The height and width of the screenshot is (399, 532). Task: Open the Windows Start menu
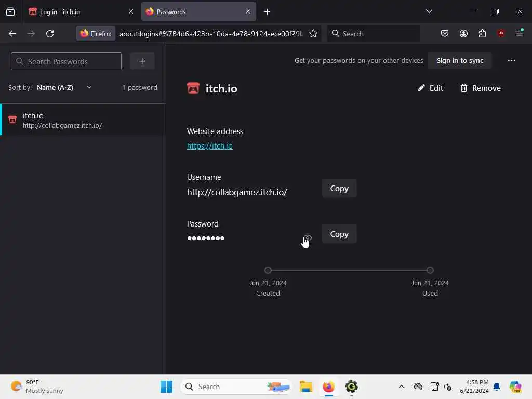point(166,387)
